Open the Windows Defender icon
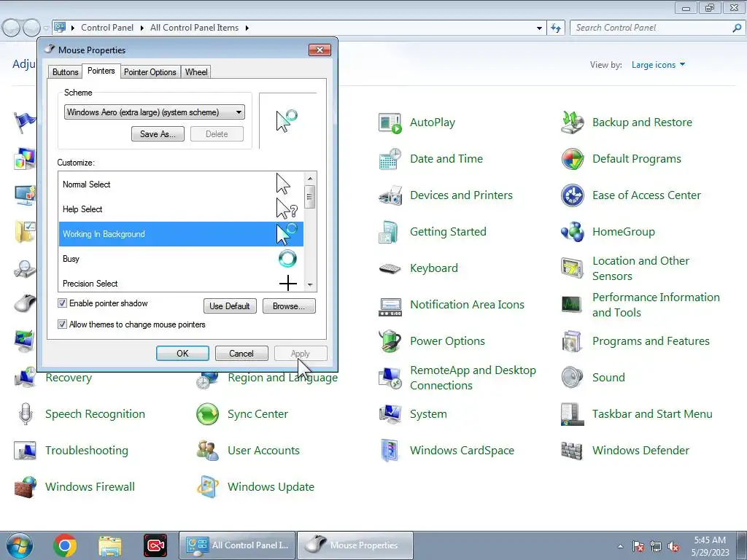Viewport: 747px width, 560px height. point(572,451)
